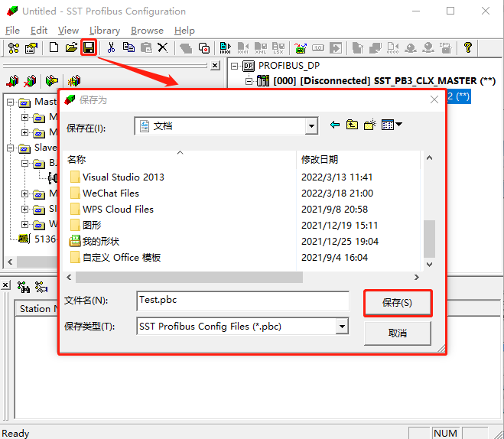Close the 保存为 dialog with its X

(434, 99)
